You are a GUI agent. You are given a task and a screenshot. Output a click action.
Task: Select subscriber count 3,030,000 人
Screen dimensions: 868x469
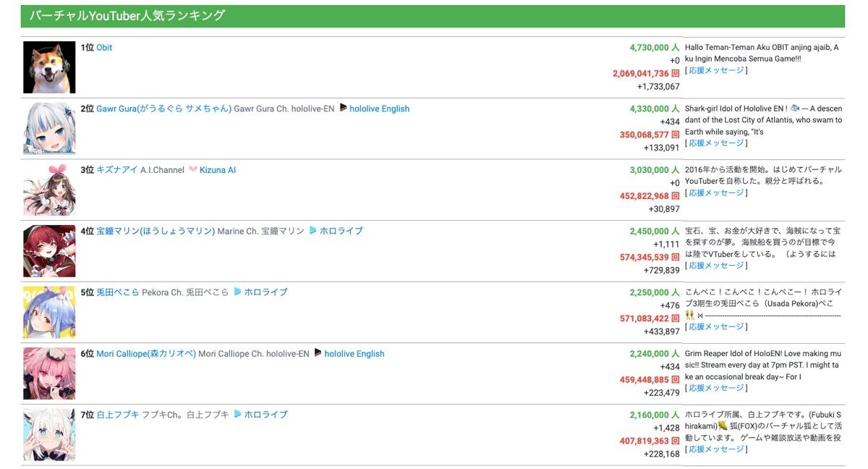655,170
